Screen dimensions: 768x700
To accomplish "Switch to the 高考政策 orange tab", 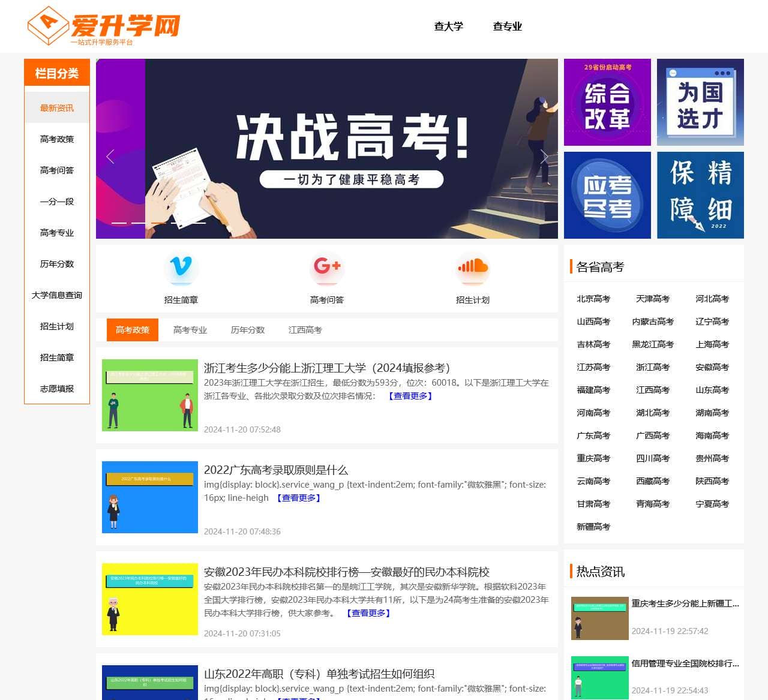I will coord(133,330).
